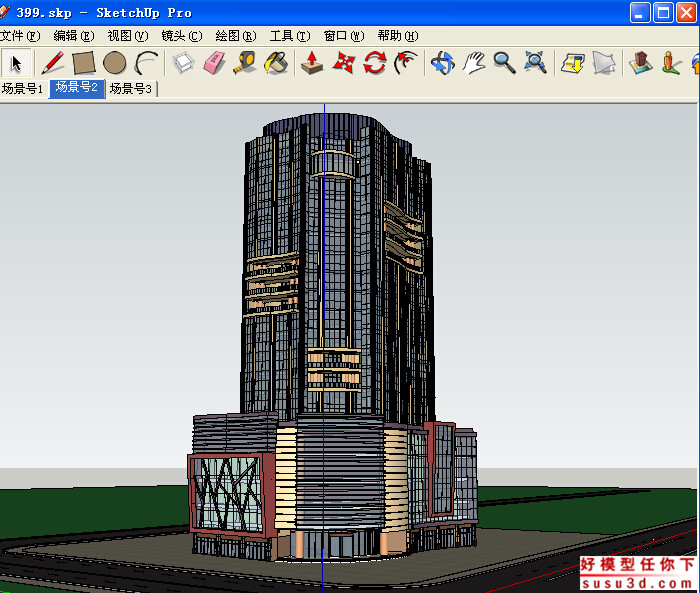Select the pink Eraser tool
The image size is (700, 593).
[214, 63]
